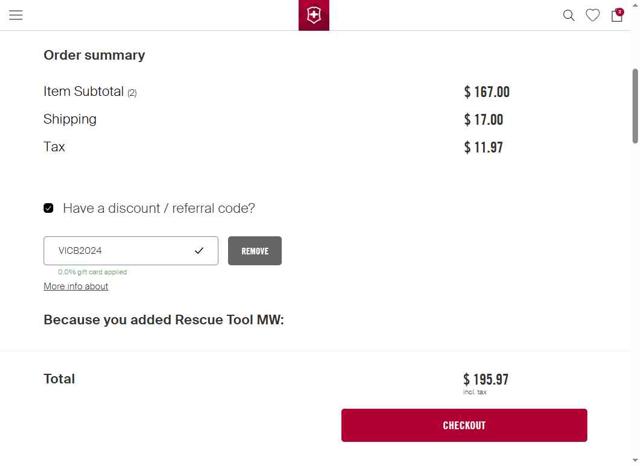
Task: Uncheck the discount / referral code checkbox
Action: point(48,208)
